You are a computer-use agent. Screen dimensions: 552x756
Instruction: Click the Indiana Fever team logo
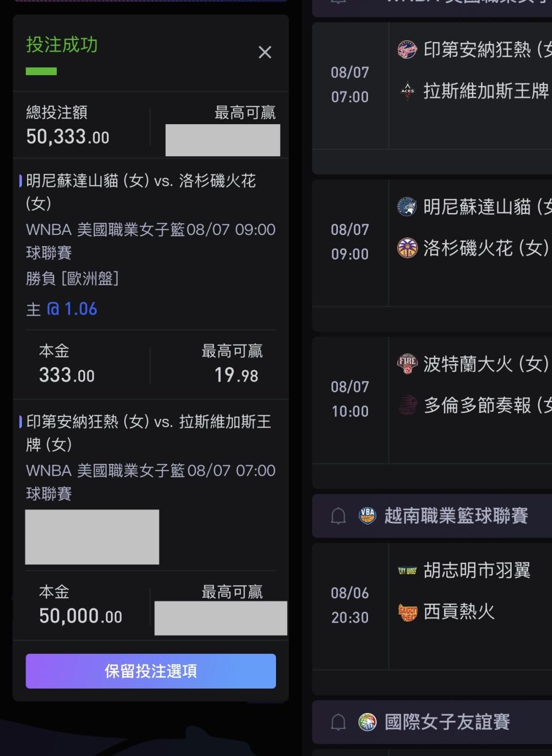(x=407, y=50)
